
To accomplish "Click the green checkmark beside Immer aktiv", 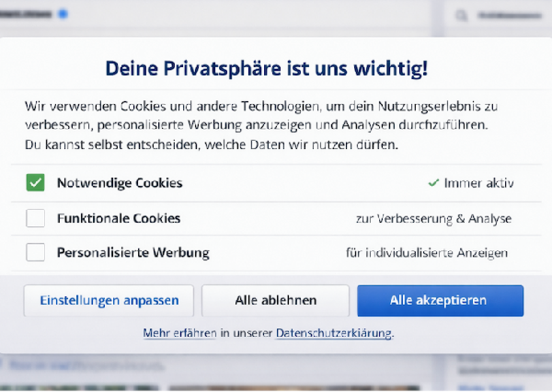I will click(x=434, y=183).
